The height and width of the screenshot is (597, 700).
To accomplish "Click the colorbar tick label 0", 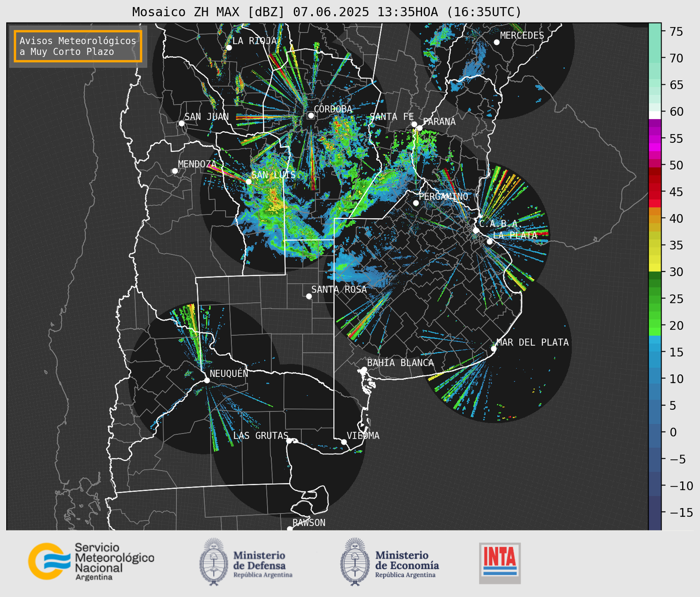I will click(x=673, y=433).
